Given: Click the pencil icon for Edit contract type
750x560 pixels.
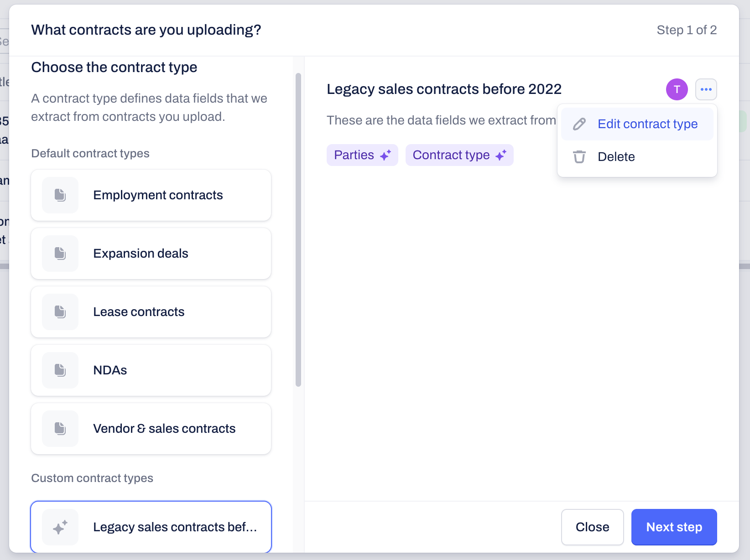Looking at the screenshot, I should (579, 124).
